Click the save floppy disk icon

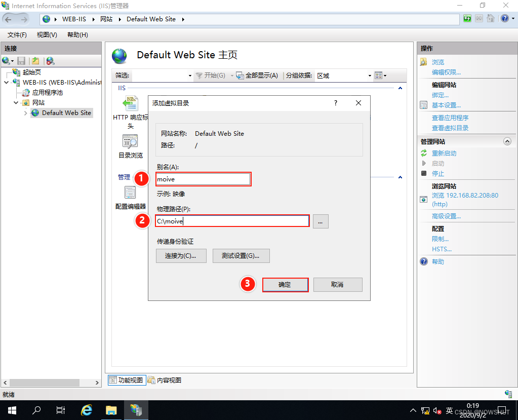pyautogui.click(x=21, y=61)
